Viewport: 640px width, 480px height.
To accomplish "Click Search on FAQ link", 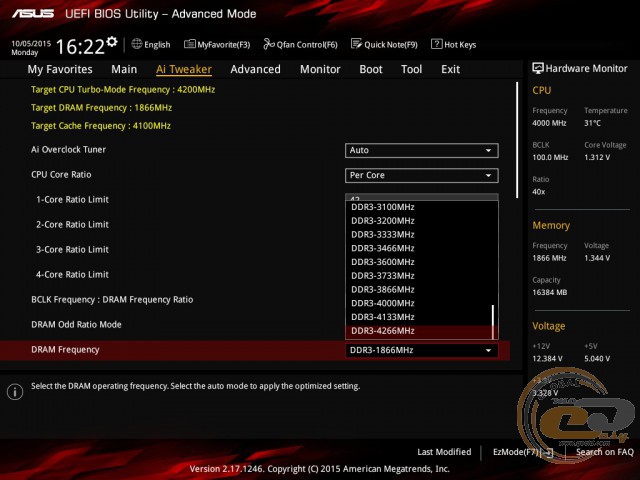I will pyautogui.click(x=604, y=452).
